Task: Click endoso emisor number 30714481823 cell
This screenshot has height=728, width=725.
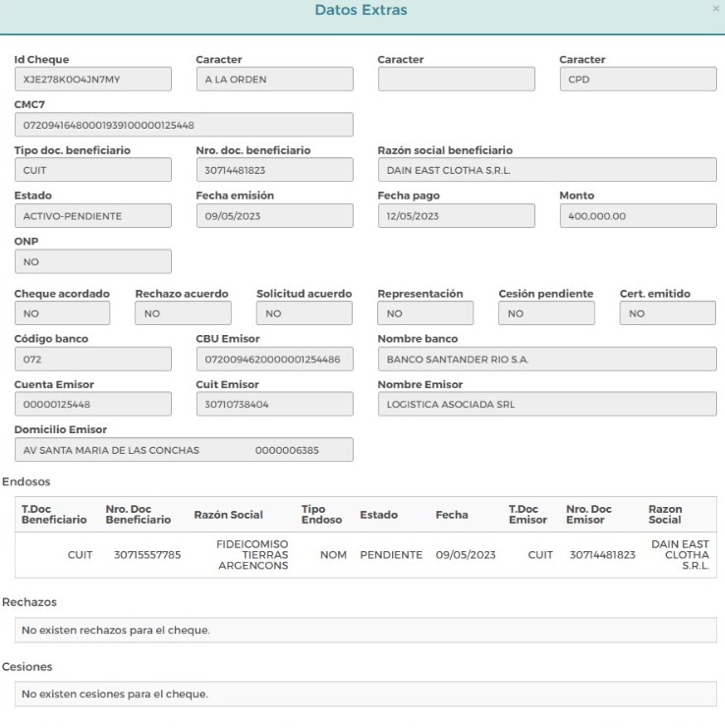Action: [x=602, y=555]
